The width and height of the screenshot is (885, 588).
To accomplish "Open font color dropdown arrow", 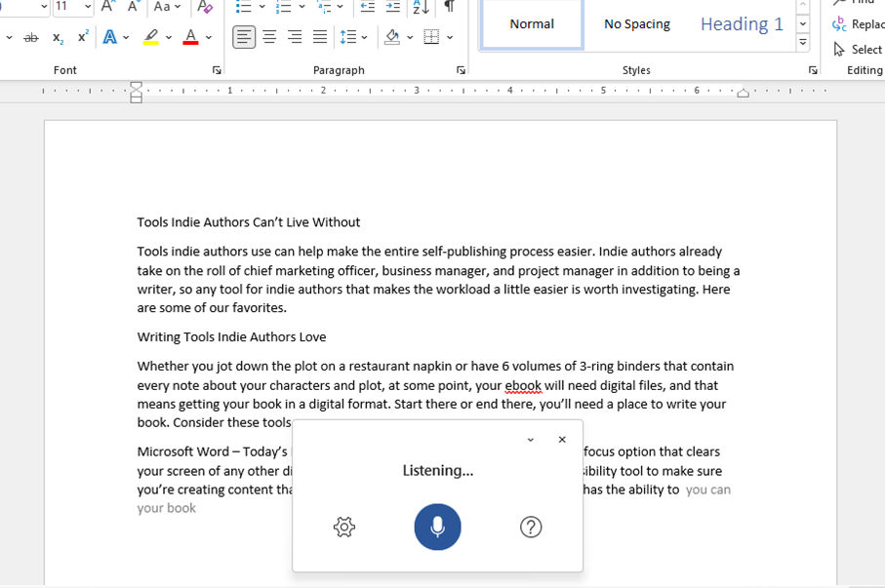I will pyautogui.click(x=209, y=38).
